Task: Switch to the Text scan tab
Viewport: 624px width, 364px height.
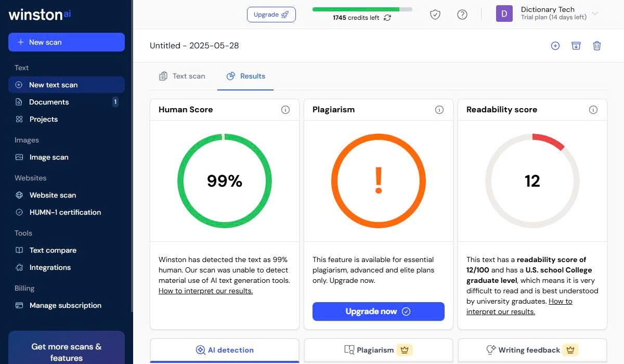Action: (x=182, y=76)
